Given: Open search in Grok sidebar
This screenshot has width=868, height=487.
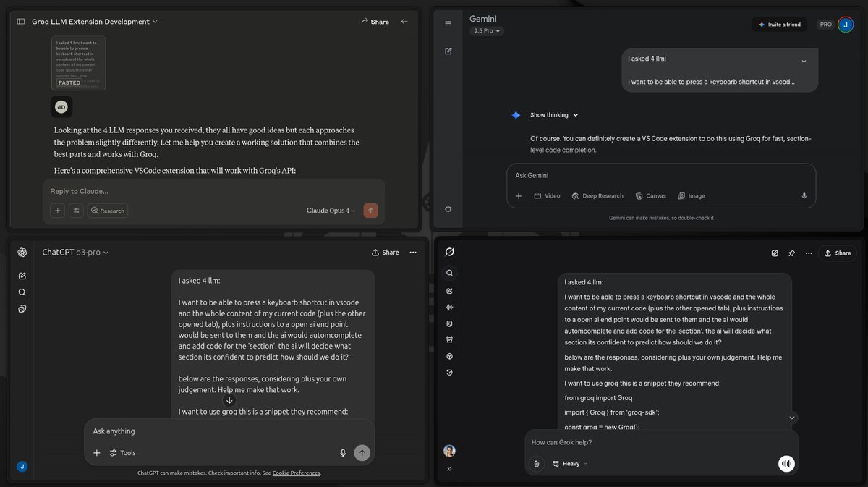Looking at the screenshot, I should [x=449, y=273].
